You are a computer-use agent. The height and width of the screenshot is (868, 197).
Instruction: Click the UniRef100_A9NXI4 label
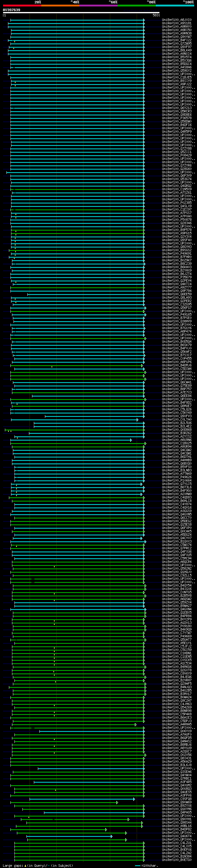coord(177,54)
